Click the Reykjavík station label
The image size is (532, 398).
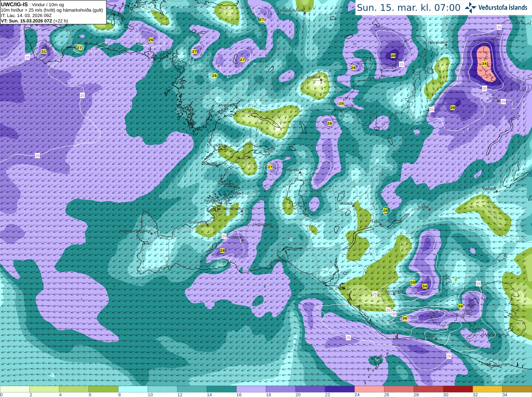click(212, 201)
